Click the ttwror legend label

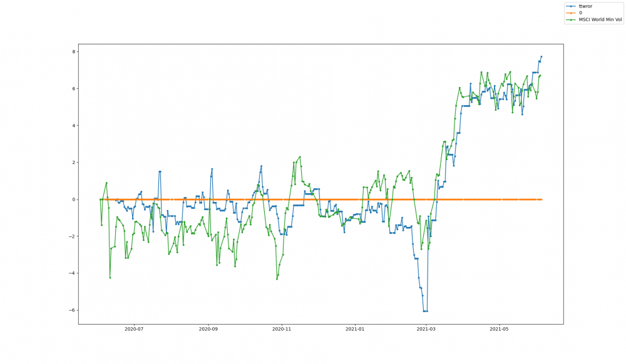[x=585, y=6]
